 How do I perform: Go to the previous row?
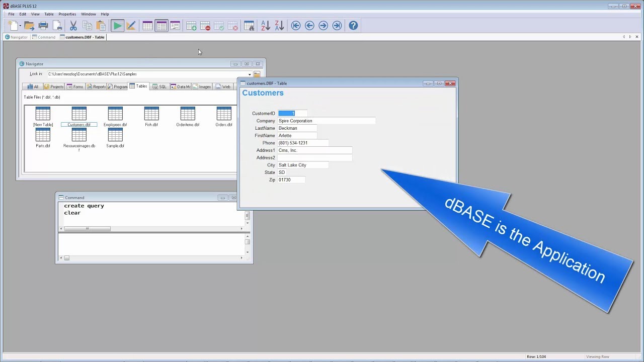pyautogui.click(x=309, y=26)
